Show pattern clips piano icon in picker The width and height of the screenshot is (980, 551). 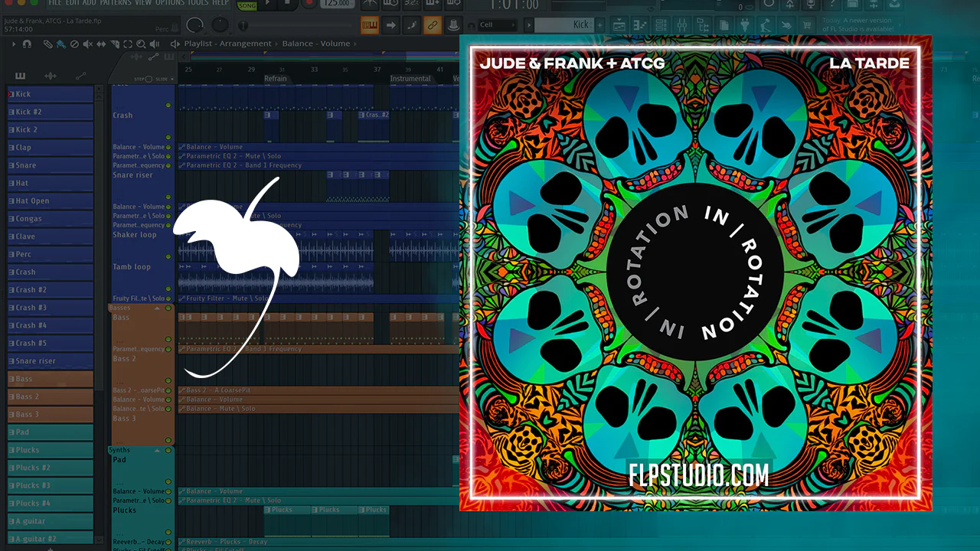[20, 75]
